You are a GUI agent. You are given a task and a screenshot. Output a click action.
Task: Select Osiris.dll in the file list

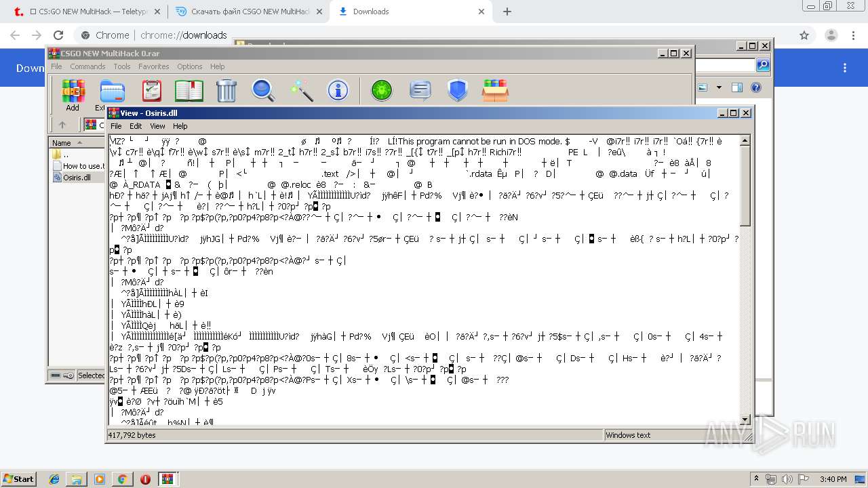(x=71, y=178)
